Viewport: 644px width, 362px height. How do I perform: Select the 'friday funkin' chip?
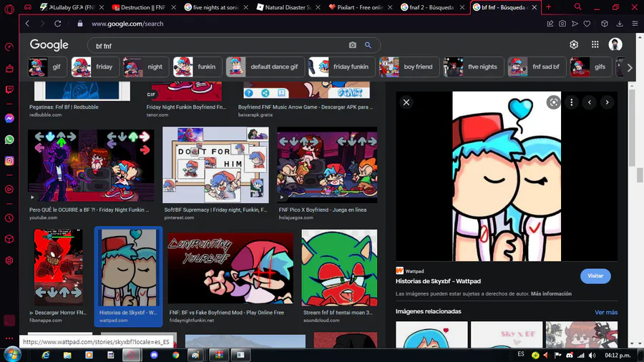tap(342, 67)
